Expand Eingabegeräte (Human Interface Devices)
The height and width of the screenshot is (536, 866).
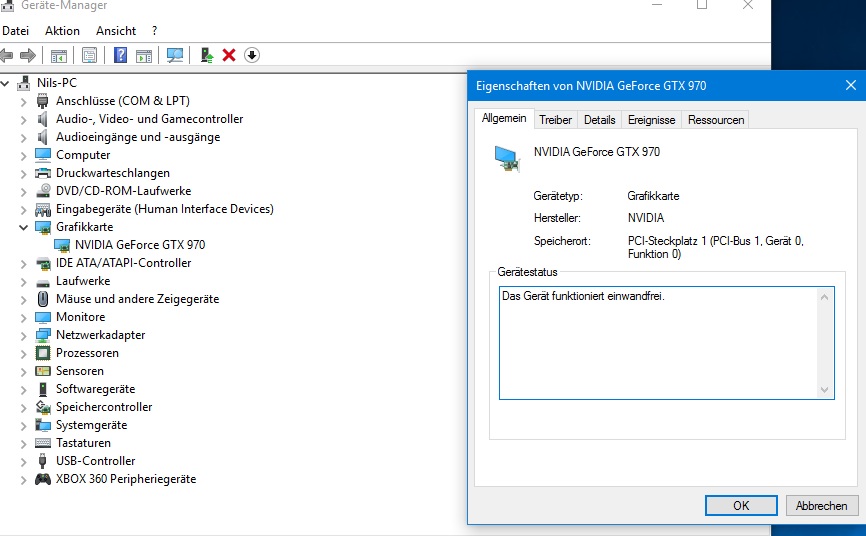click(x=23, y=209)
